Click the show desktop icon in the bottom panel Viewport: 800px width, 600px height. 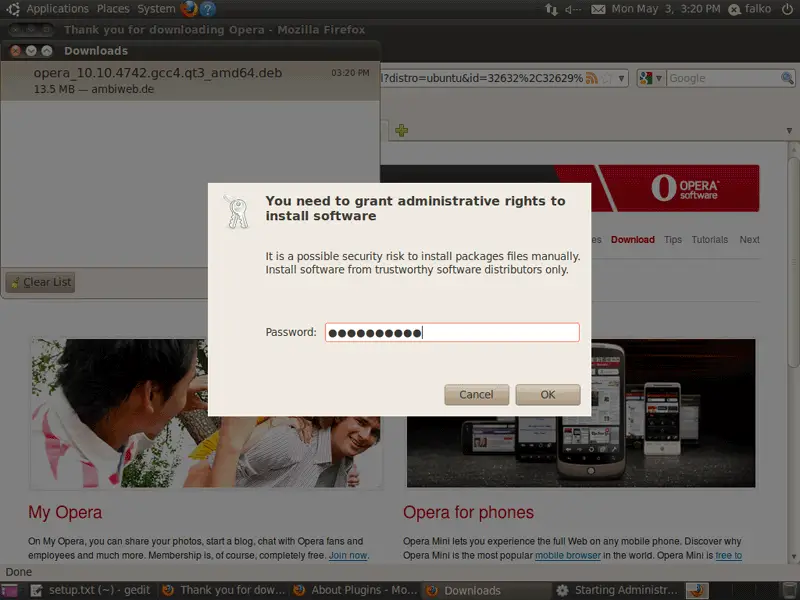click(x=9, y=590)
